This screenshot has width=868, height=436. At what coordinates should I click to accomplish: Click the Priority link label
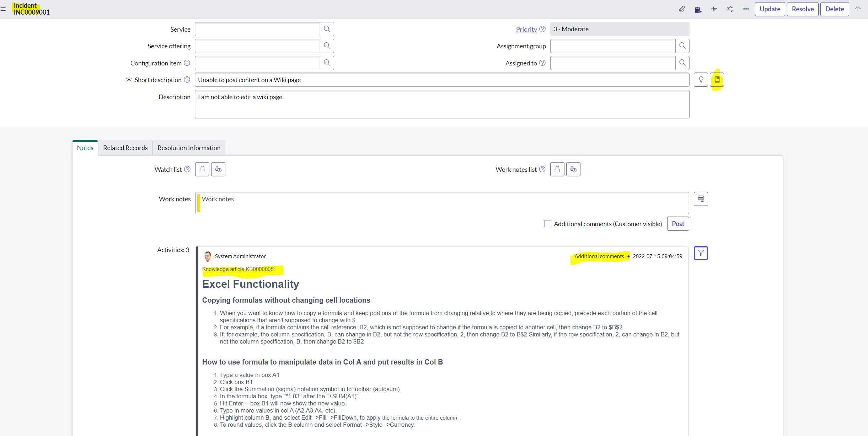click(526, 29)
